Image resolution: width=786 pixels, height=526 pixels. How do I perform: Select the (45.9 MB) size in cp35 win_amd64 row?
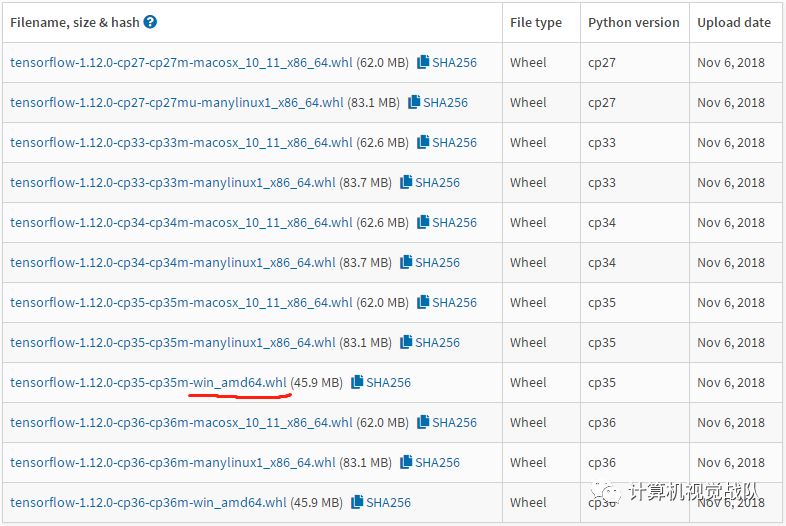(x=317, y=383)
